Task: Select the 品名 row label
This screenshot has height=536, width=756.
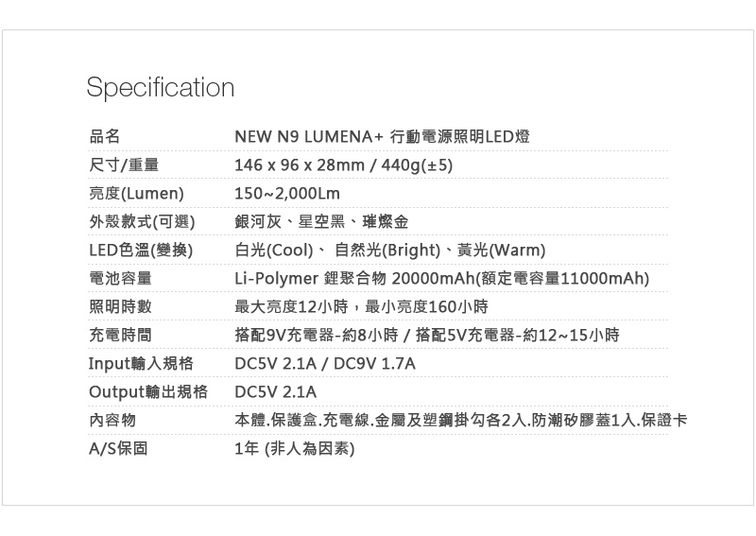Action: [x=105, y=138]
